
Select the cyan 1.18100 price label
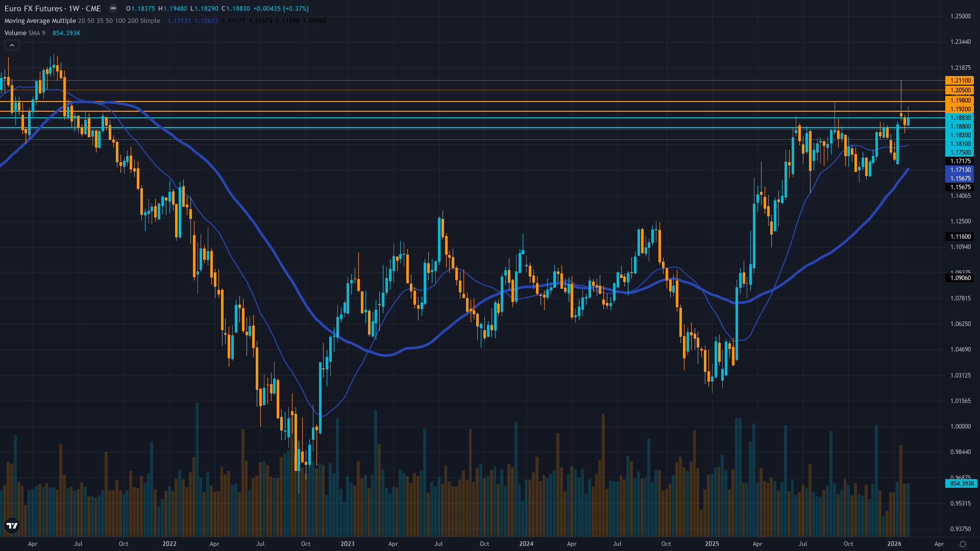click(960, 144)
